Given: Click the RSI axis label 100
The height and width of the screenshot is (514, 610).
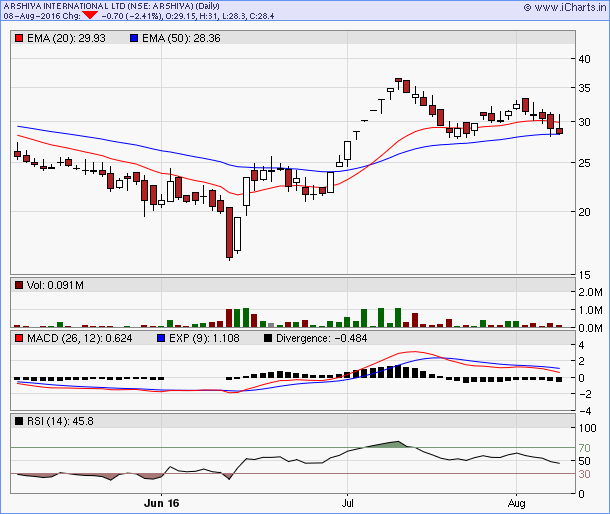Looking at the screenshot, I should point(587,428).
